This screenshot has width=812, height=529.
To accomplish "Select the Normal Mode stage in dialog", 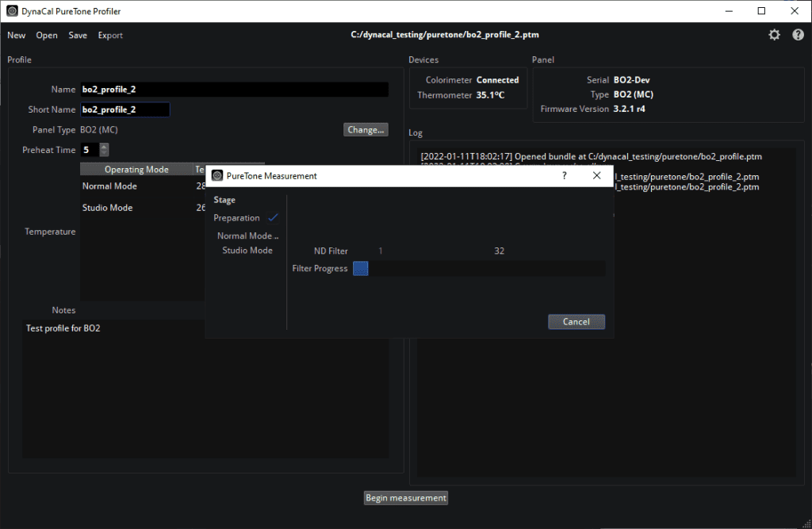I will tap(247, 236).
